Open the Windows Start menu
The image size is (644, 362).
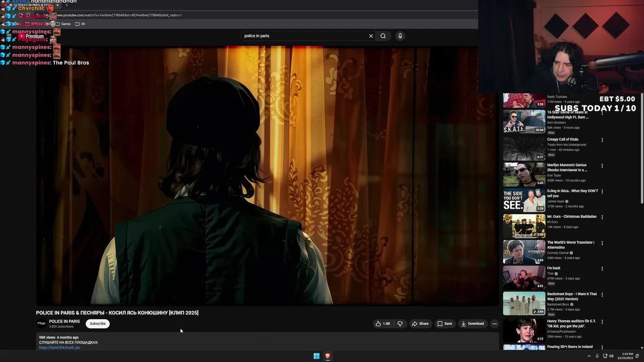tap(316, 356)
